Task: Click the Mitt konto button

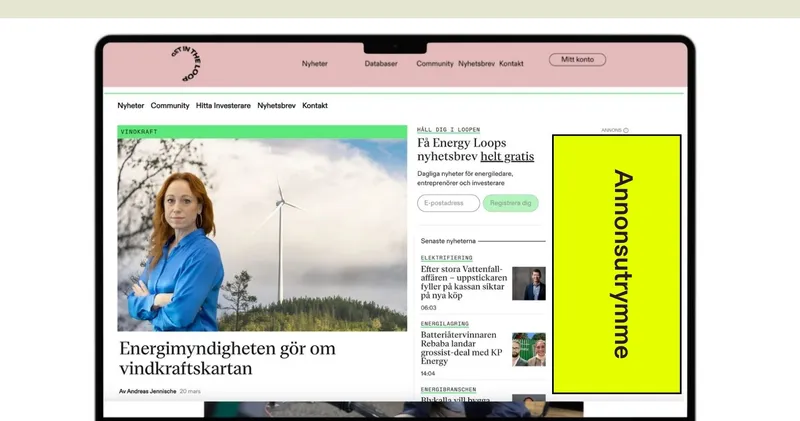Action: tap(578, 60)
